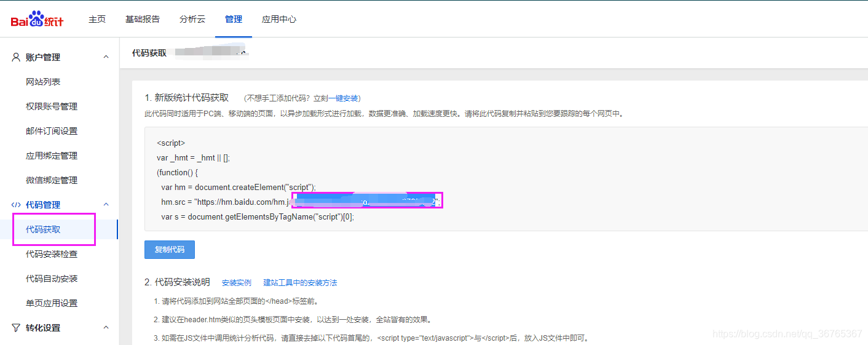Select the 管理 tab
The width and height of the screenshot is (868, 345).
[234, 19]
